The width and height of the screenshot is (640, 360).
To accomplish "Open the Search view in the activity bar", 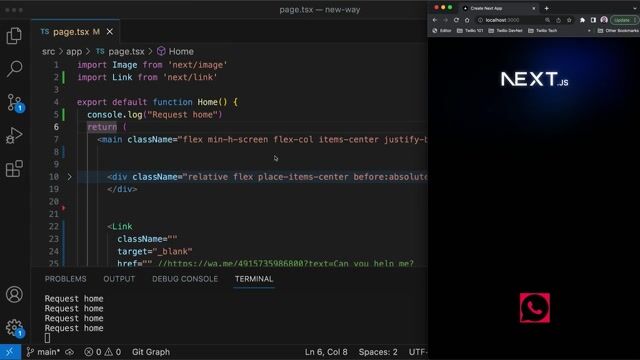I will click(14, 69).
